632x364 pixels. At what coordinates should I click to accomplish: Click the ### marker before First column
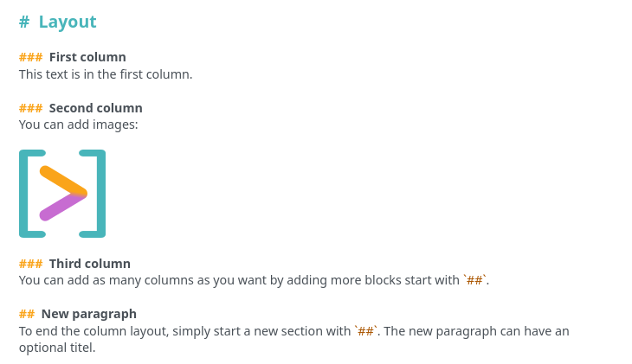pos(30,57)
